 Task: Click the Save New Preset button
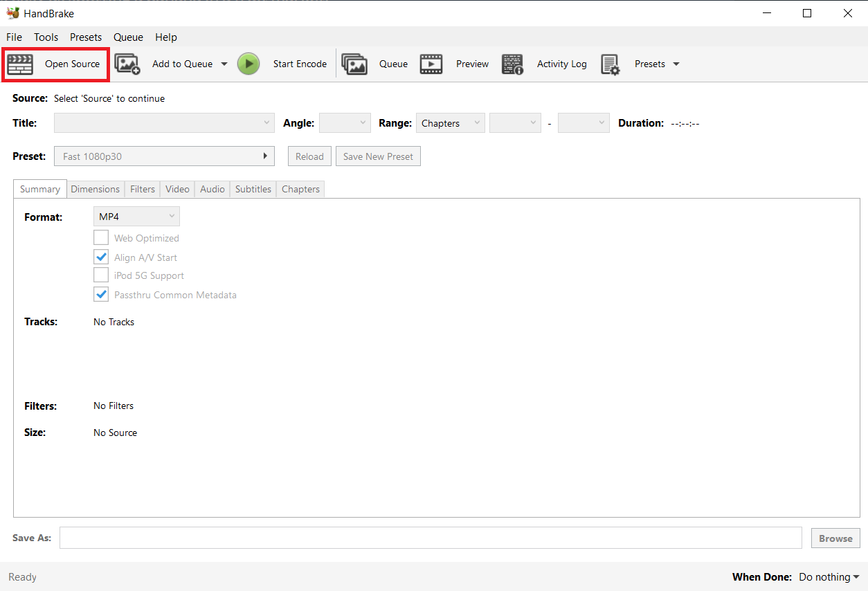[378, 156]
